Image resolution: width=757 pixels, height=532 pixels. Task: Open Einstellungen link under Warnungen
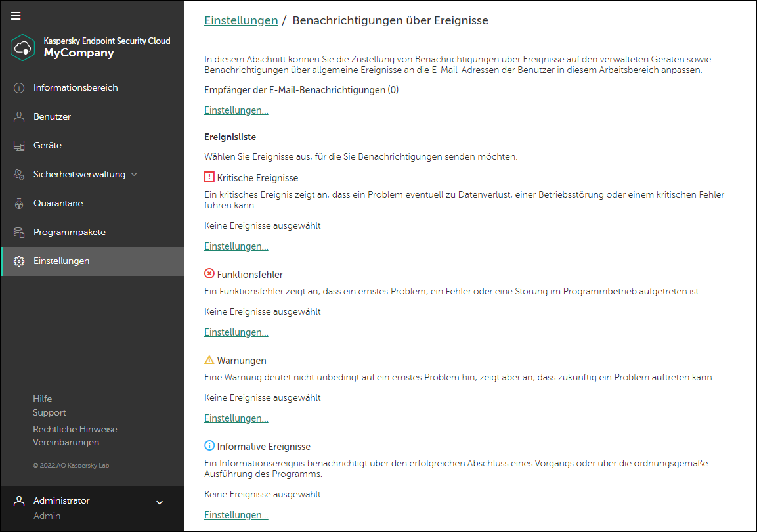tap(236, 418)
